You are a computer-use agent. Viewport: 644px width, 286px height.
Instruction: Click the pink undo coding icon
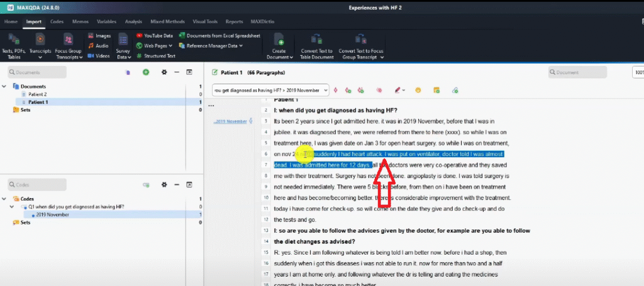[379, 91]
